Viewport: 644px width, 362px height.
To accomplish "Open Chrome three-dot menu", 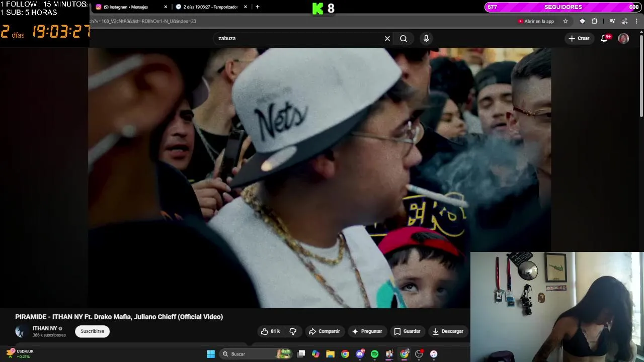I will pyautogui.click(x=637, y=21).
